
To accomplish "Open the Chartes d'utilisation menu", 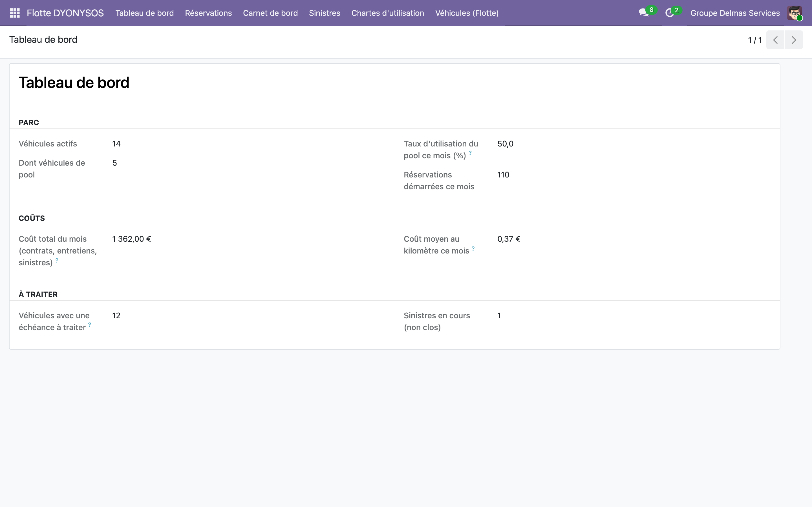I will click(x=388, y=13).
